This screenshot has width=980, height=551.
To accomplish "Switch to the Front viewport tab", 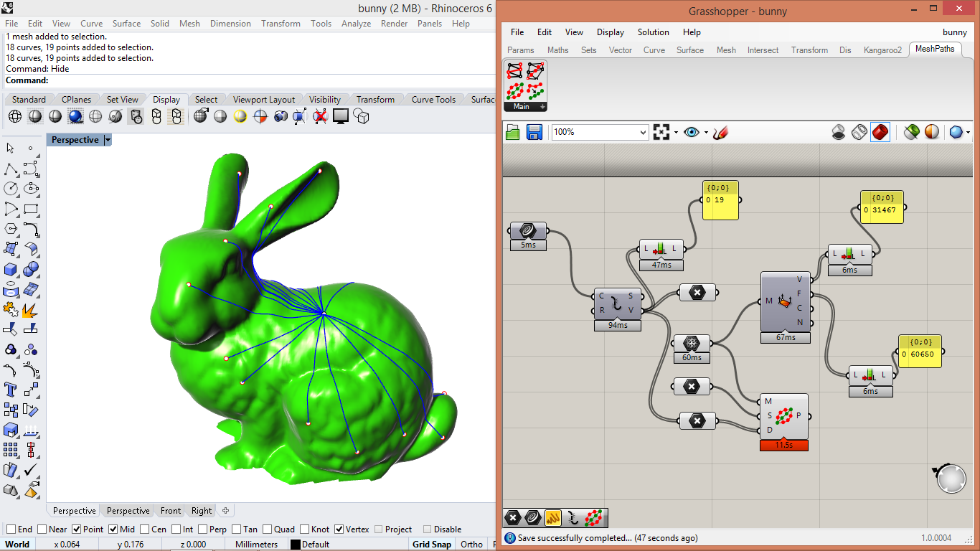I will coord(171,511).
